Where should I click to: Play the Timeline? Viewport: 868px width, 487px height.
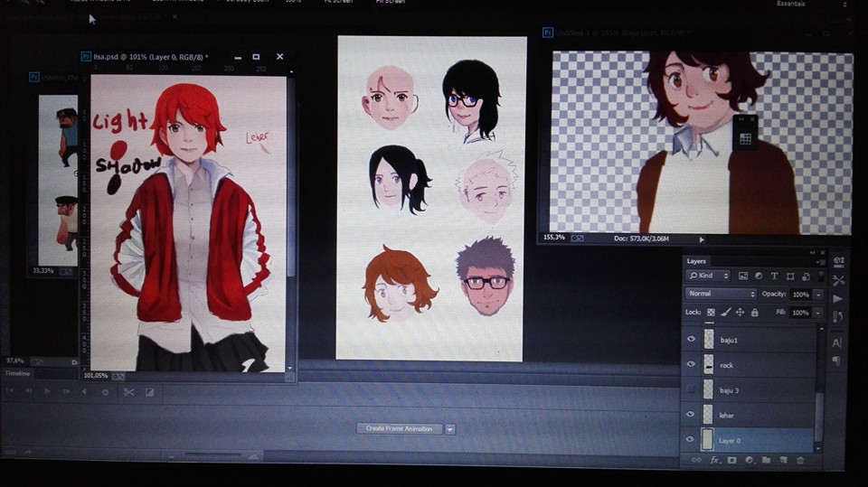[x=47, y=391]
